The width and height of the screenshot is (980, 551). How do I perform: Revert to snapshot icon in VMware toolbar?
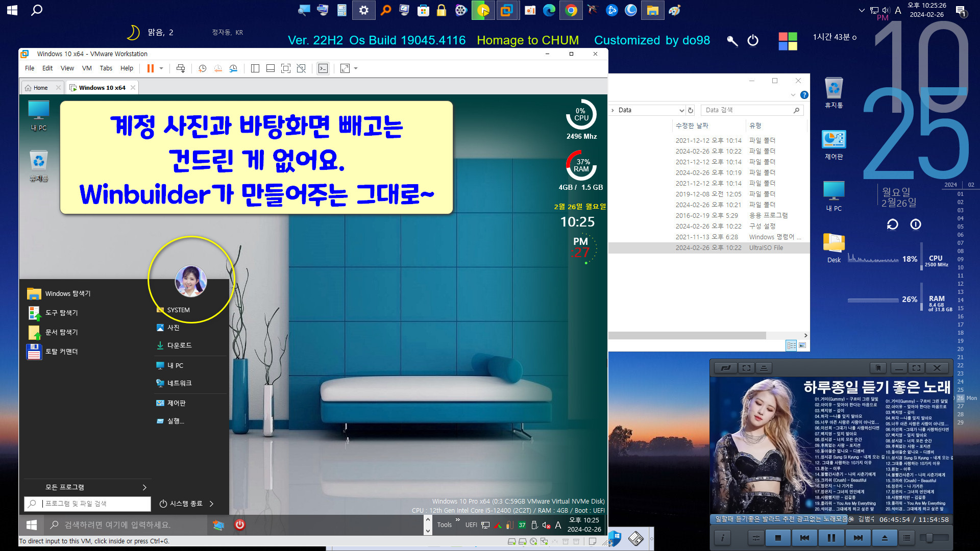218,68
